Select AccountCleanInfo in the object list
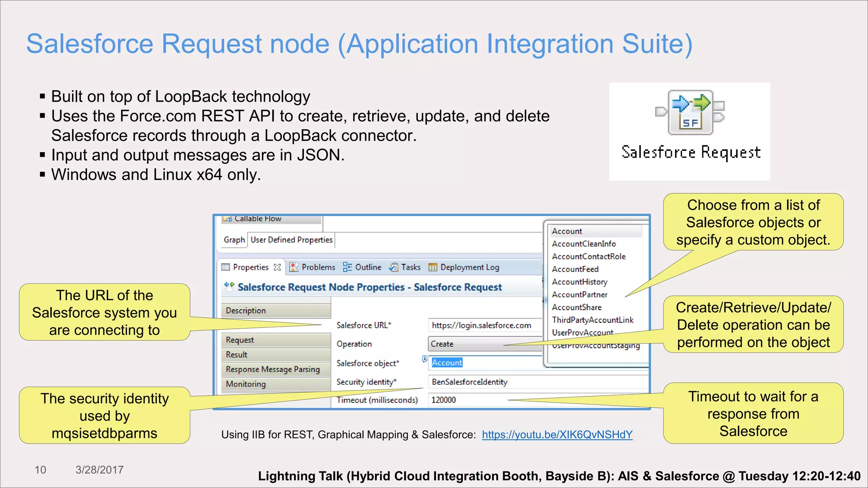868x488 pixels. [584, 244]
